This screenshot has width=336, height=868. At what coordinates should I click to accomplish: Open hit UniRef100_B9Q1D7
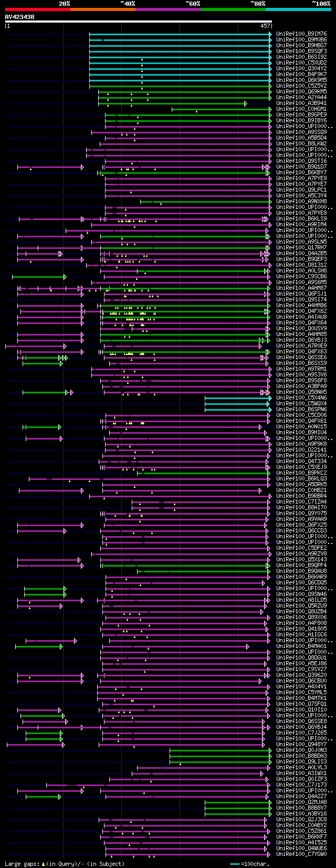301,167
